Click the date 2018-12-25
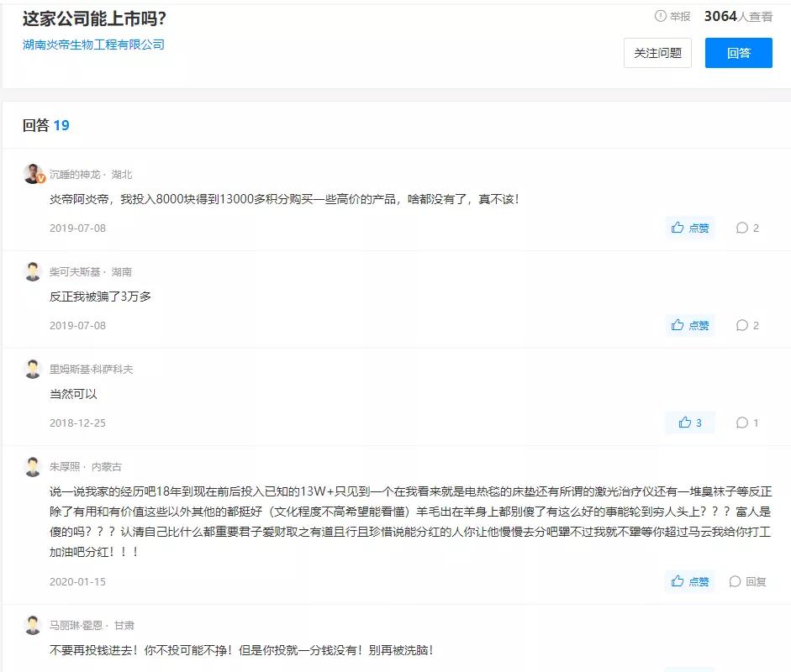This screenshot has width=791, height=672. tap(77, 423)
